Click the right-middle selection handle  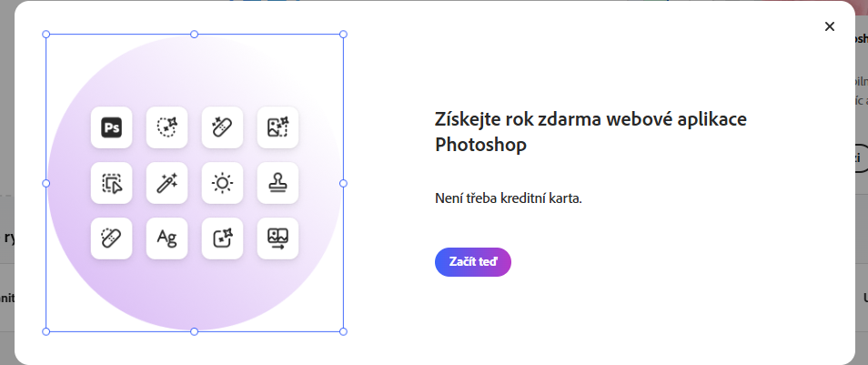(x=343, y=183)
